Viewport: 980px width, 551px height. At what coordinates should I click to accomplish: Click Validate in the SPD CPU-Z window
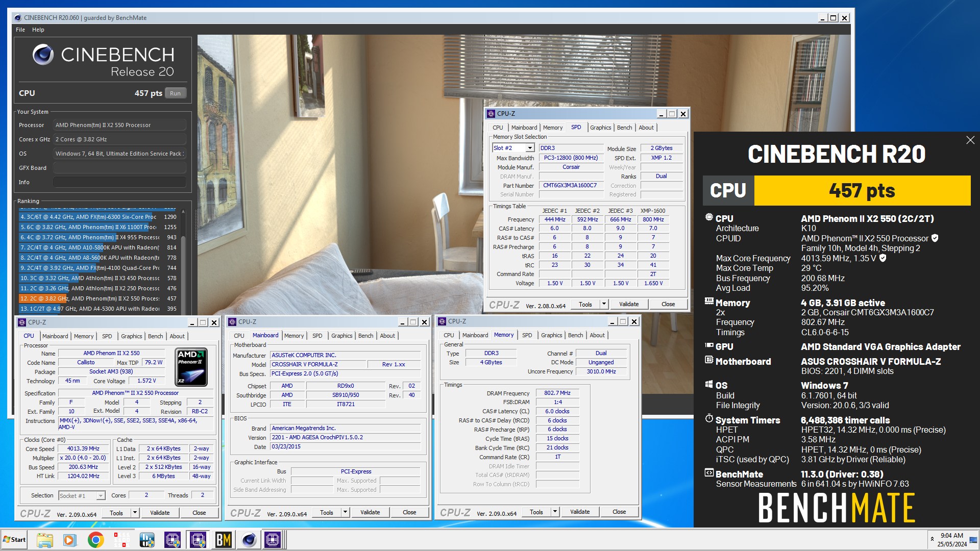pos(629,304)
